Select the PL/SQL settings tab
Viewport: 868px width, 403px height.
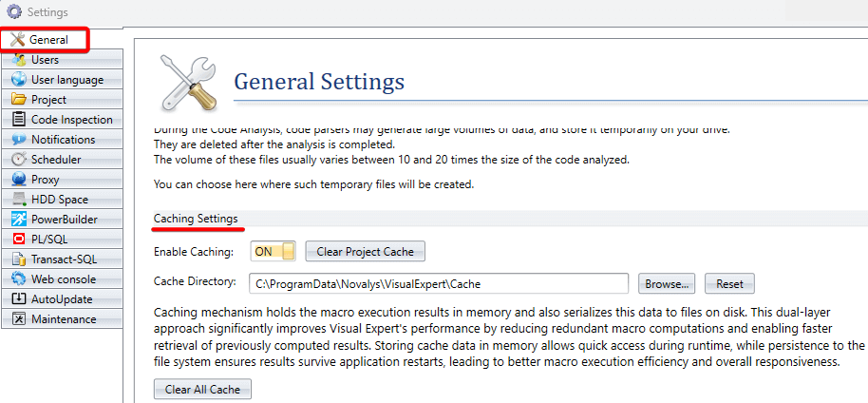(62, 239)
